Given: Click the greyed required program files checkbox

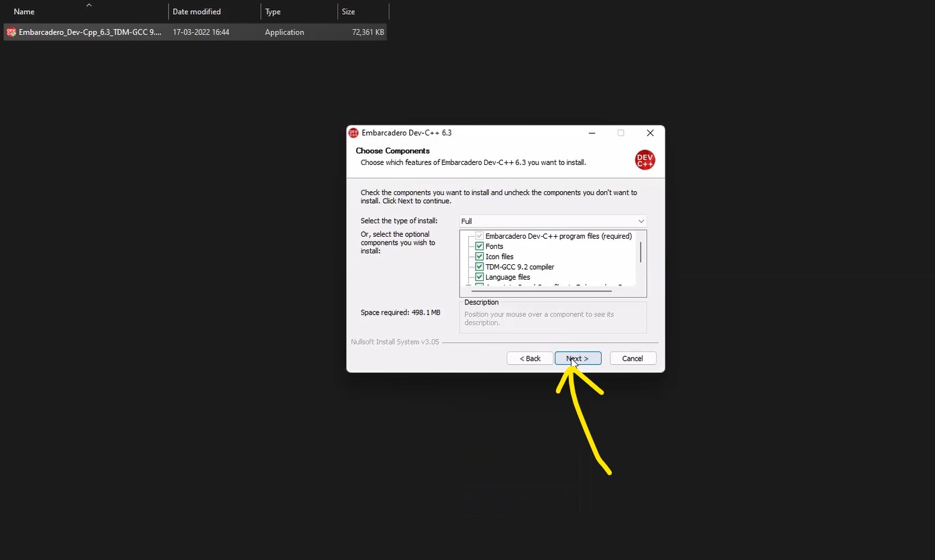Looking at the screenshot, I should pos(480,236).
